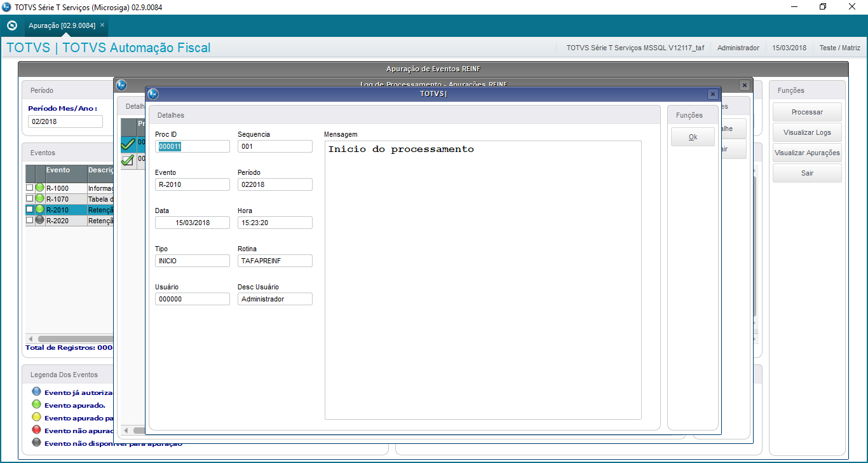Click the Ok button in the details dialog
Screen dimensions: 868x463
693,137
